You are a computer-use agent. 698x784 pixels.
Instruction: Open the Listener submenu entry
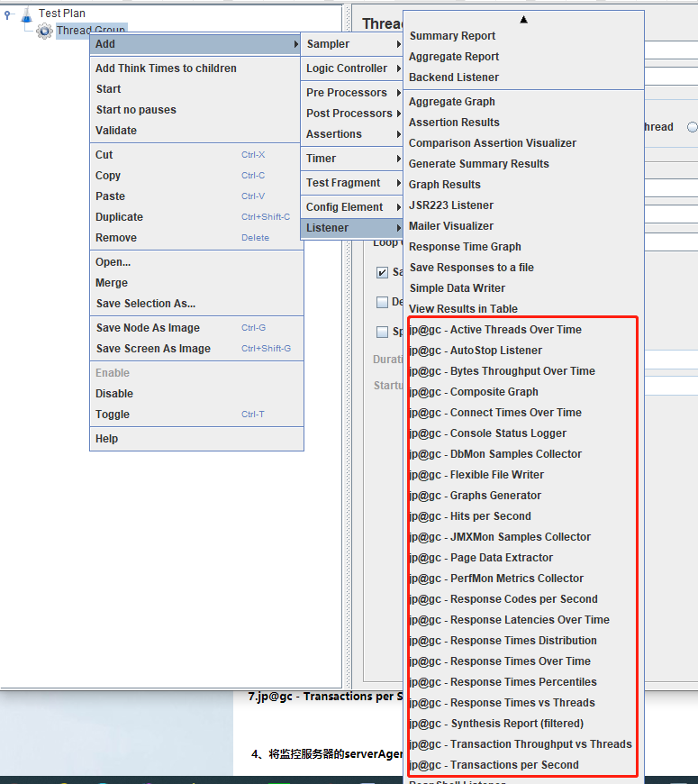click(352, 228)
